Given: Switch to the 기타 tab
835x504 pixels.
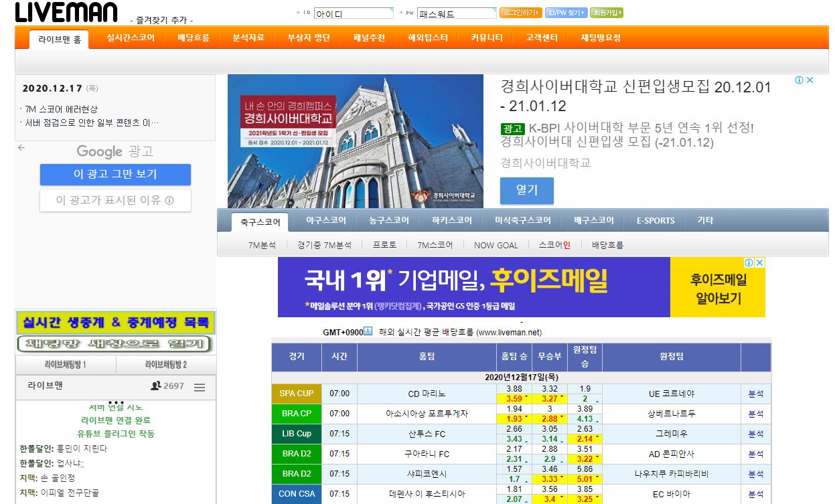Looking at the screenshot, I should [705, 220].
